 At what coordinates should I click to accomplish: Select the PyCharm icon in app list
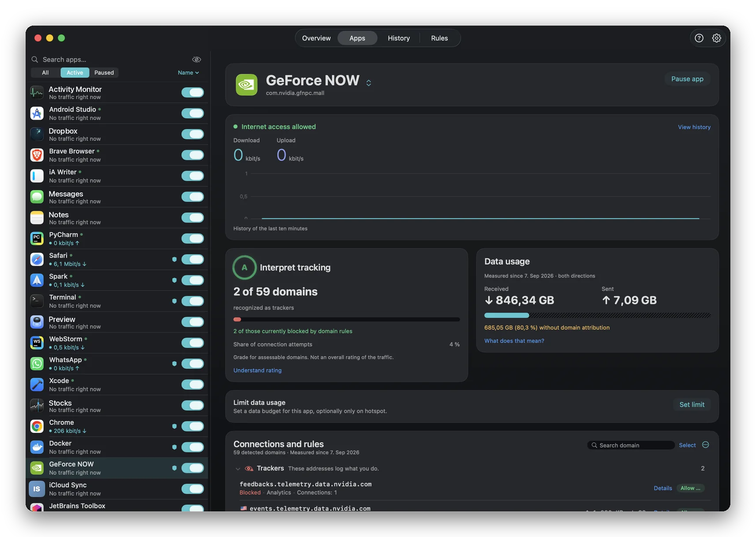point(37,238)
